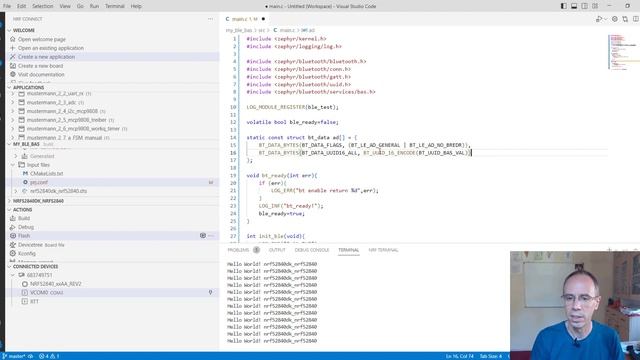This screenshot has height=360, width=640.
Task: Open prj.conf file
Action: tap(39, 182)
